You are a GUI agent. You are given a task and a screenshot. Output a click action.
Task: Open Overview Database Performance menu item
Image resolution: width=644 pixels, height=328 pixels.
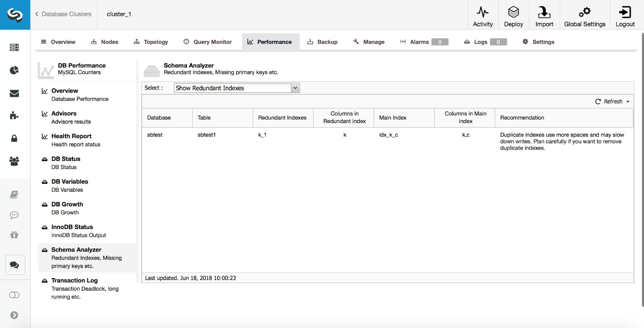(87, 95)
